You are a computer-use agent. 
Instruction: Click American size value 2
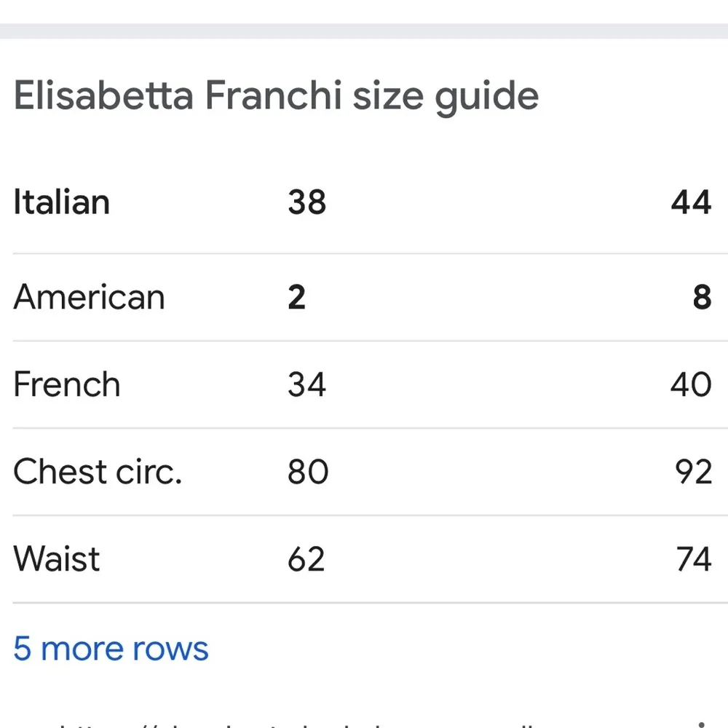coord(296,297)
